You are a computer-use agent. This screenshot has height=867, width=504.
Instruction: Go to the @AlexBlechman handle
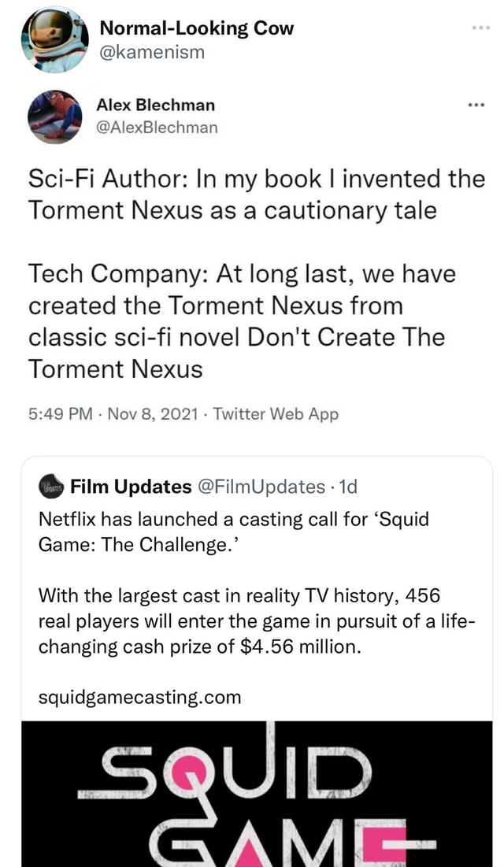(157, 126)
